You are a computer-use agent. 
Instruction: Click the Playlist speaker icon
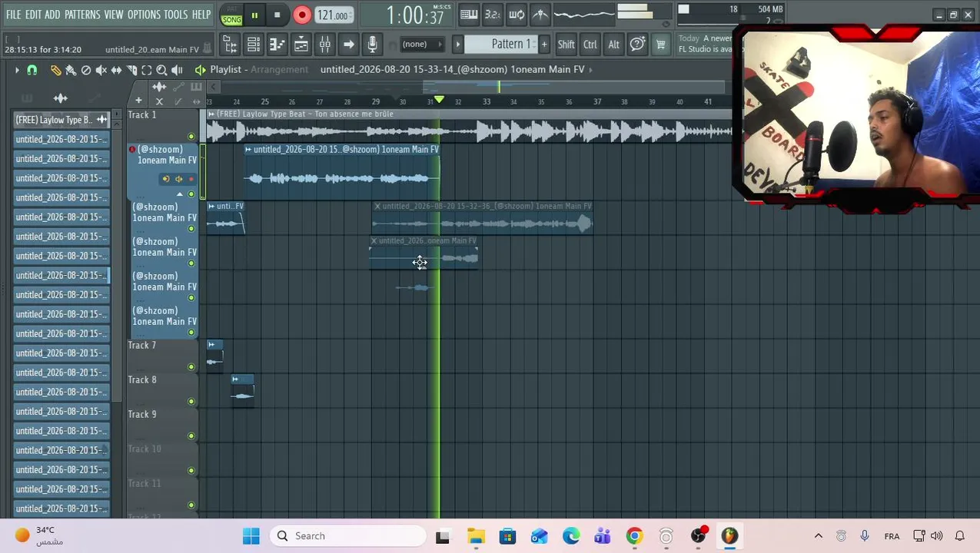click(200, 70)
